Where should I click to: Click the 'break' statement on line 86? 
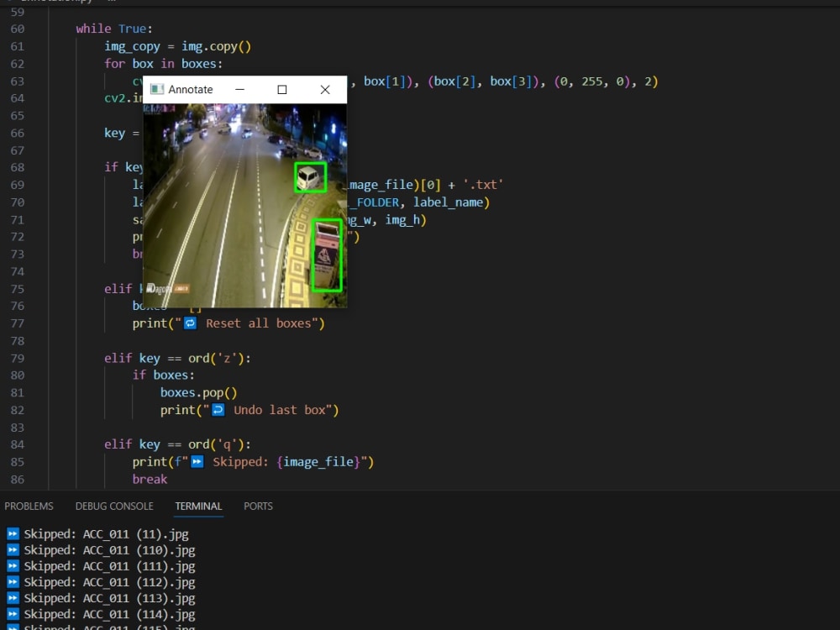click(150, 480)
